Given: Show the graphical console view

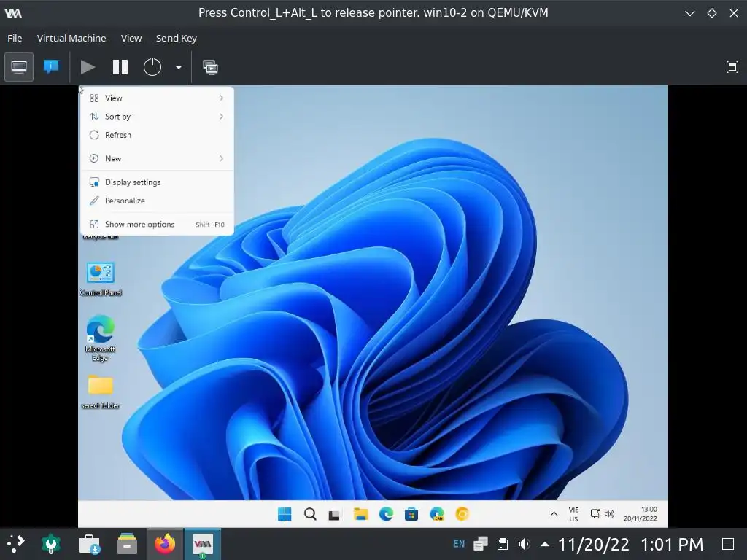Looking at the screenshot, I should pos(19,67).
